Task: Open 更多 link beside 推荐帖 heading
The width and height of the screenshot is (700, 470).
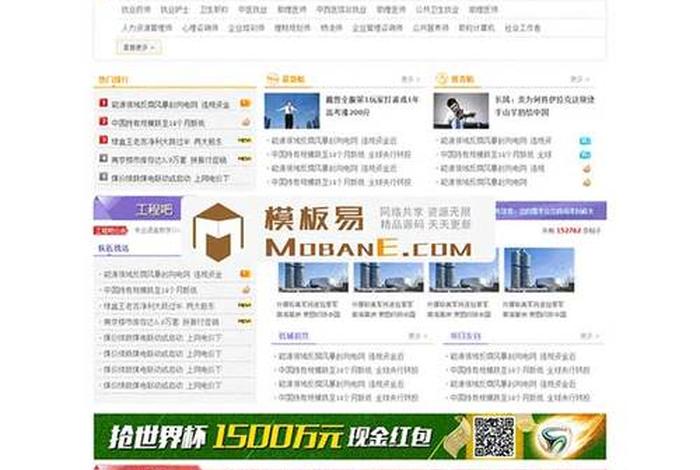Action: 580,79
